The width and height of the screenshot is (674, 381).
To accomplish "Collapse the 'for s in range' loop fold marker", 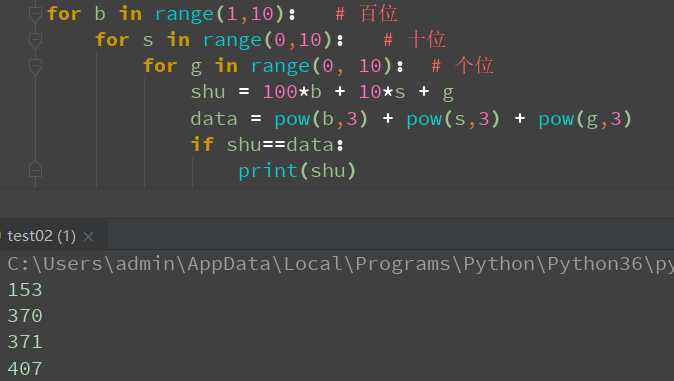I will (x=35, y=40).
